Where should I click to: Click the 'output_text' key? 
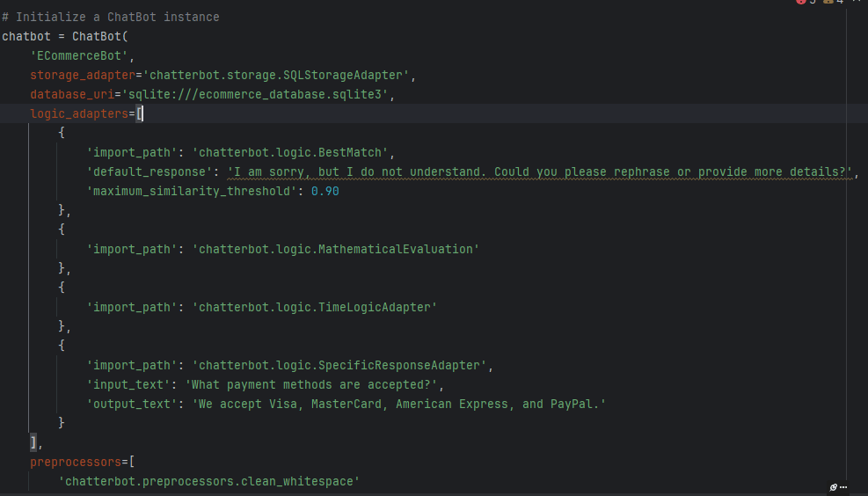(x=132, y=405)
